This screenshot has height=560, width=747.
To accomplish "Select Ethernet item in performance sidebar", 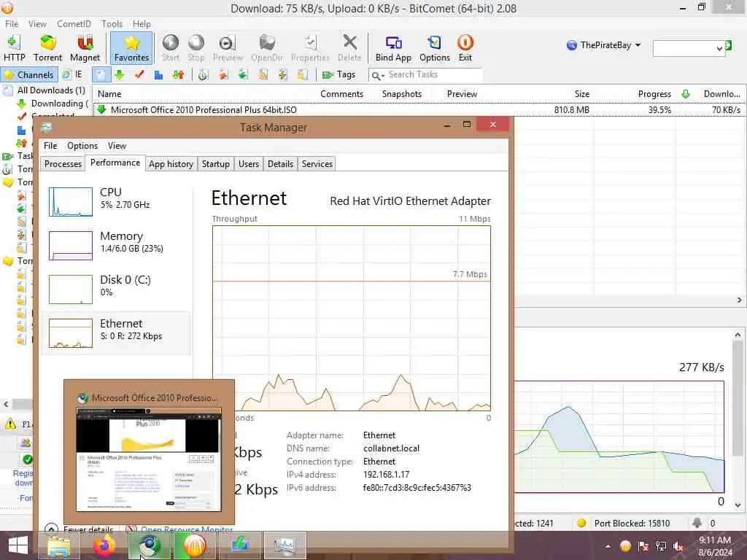I will pos(116,332).
